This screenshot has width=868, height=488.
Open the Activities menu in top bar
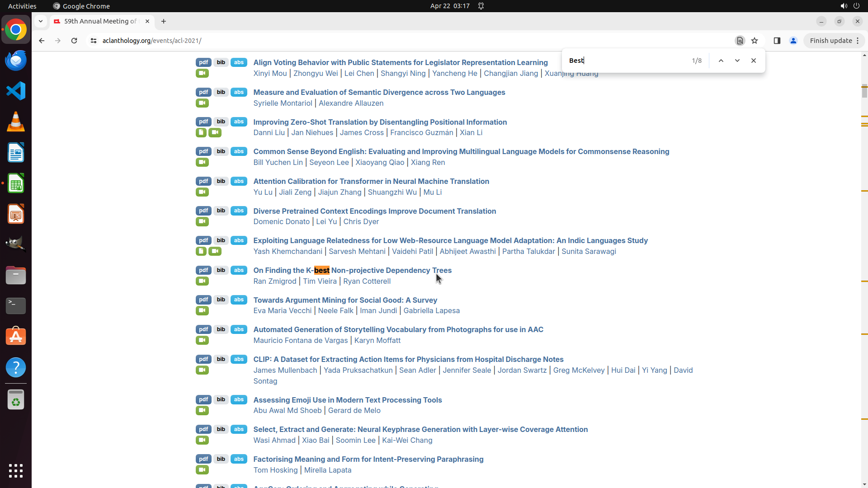click(x=22, y=6)
